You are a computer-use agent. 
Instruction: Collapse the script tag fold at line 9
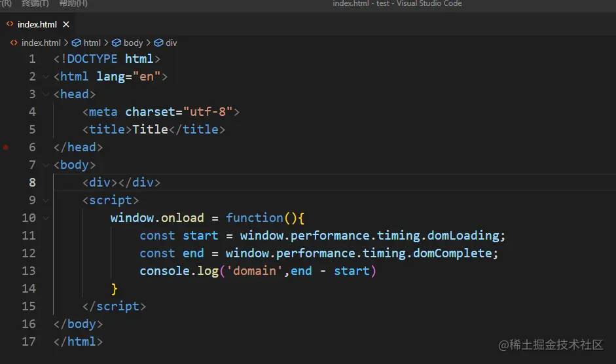[x=46, y=200]
